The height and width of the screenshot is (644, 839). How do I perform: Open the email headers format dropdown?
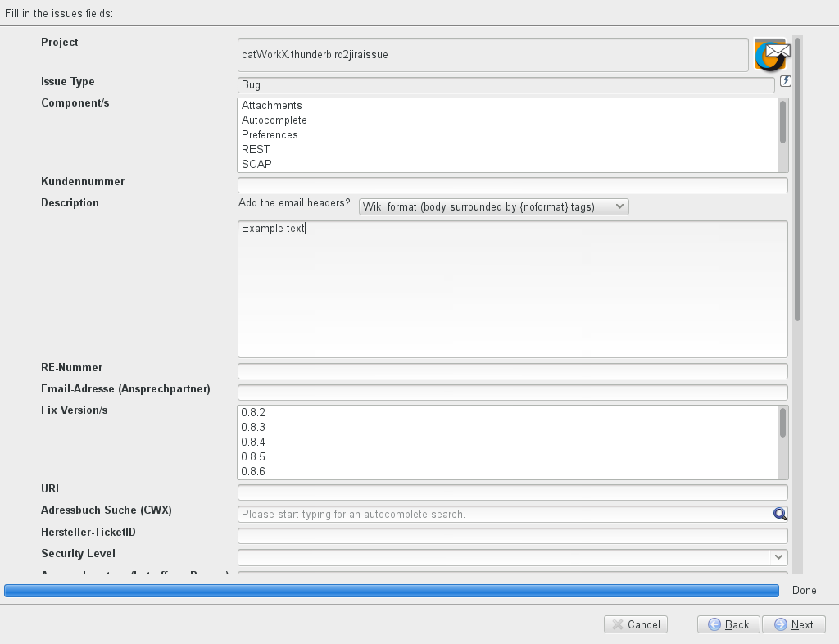(494, 207)
